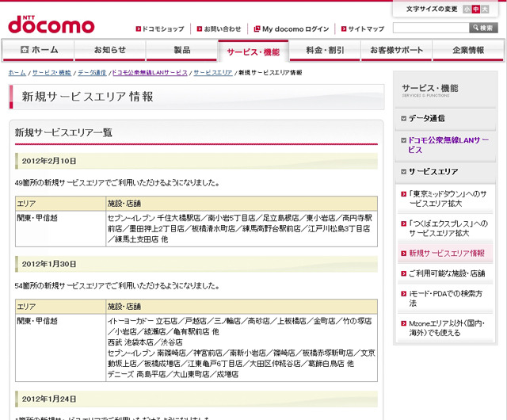This screenshot has width=507, height=420.
Task: Click the ホーム breadcrumb link
Action: 17,73
